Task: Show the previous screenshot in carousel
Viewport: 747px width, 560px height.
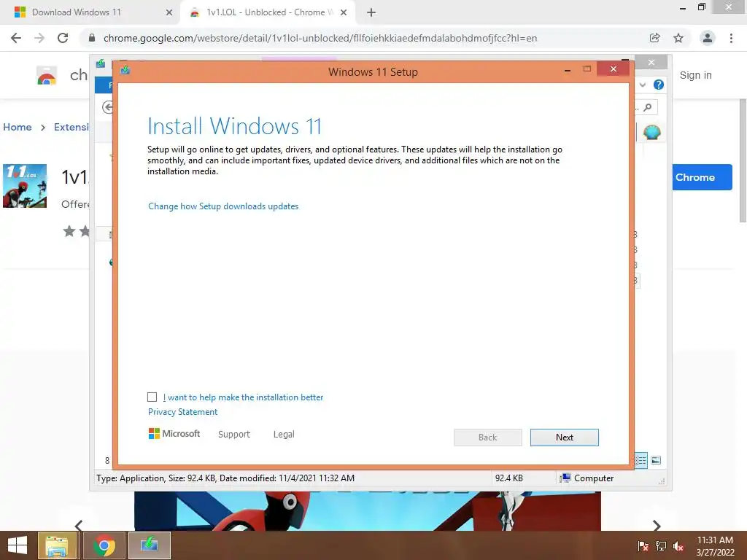Action: [79, 525]
